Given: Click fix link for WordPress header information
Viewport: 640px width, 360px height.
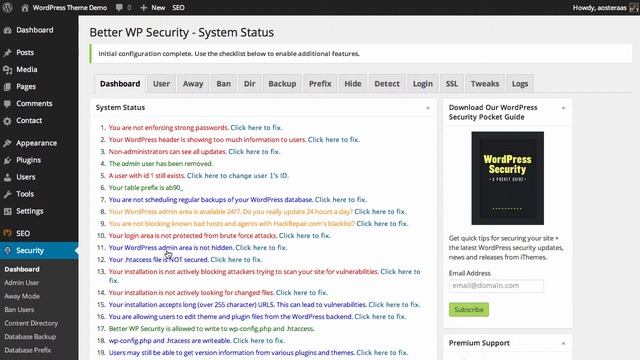Looking at the screenshot, I should (x=333, y=140).
